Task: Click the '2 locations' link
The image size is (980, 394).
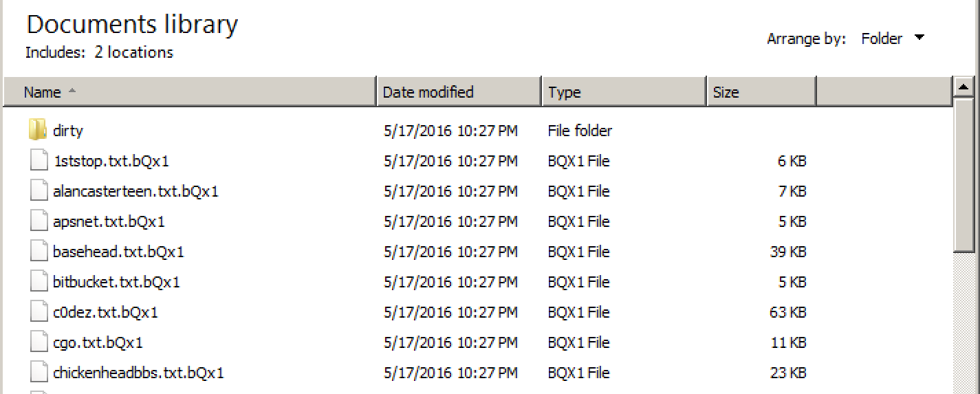Action: point(133,52)
